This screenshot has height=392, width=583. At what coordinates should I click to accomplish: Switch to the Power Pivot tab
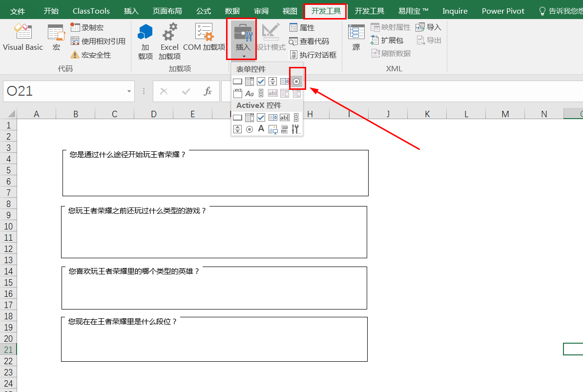tap(503, 11)
